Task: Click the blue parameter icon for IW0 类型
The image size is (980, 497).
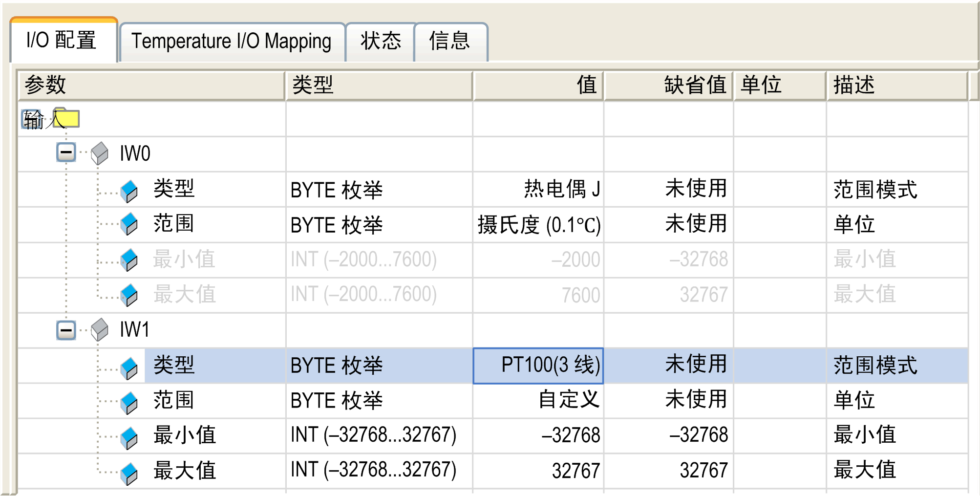Action: [129, 191]
